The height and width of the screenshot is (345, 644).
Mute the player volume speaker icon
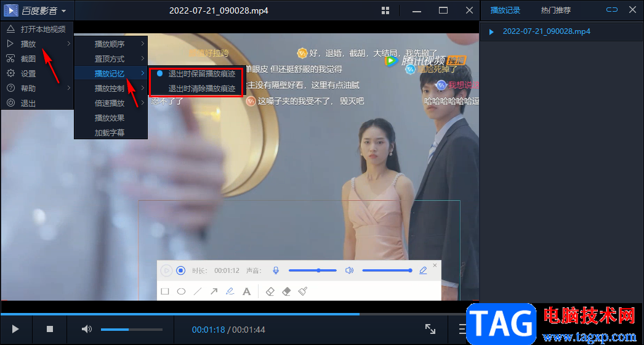pyautogui.click(x=86, y=329)
